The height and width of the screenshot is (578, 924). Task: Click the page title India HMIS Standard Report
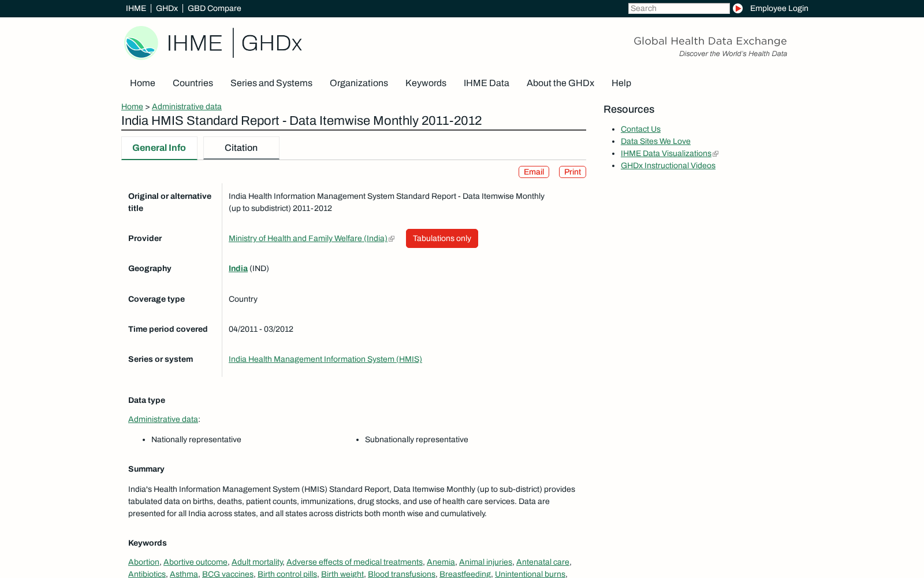(x=301, y=121)
